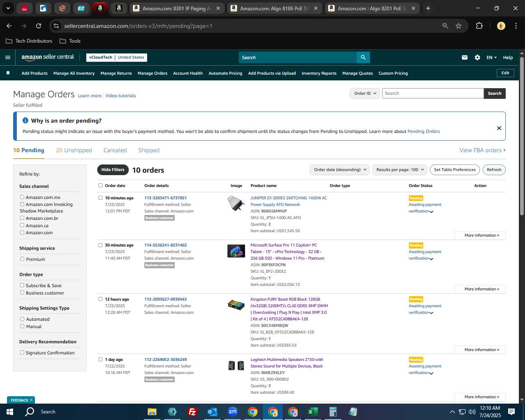Select Automated shipping settings type
This screenshot has width=525, height=420.
click(22, 319)
